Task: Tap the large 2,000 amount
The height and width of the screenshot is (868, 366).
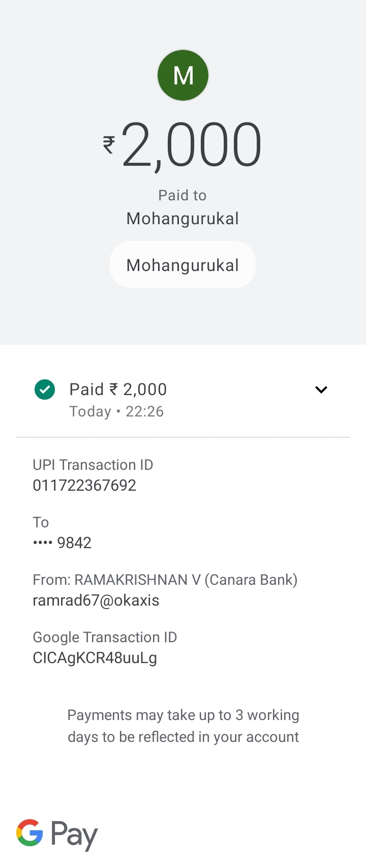Action: pyautogui.click(x=192, y=145)
